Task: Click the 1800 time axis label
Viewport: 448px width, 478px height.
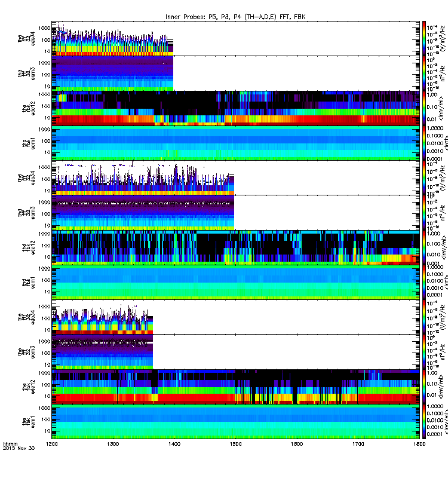Action: coord(420,444)
